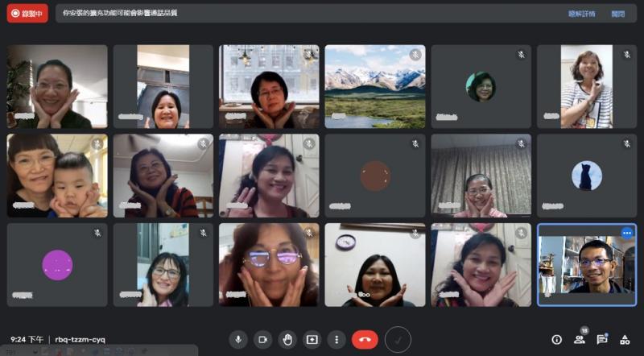Click the circular checkmark button
This screenshot has height=356, width=644.
[x=398, y=340]
